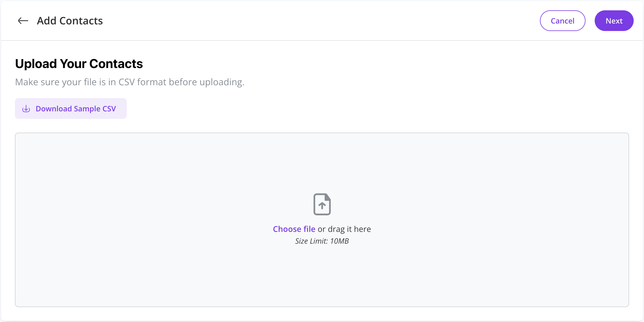This screenshot has height=322, width=644.
Task: Click the purple Next button
Action: coord(614,21)
